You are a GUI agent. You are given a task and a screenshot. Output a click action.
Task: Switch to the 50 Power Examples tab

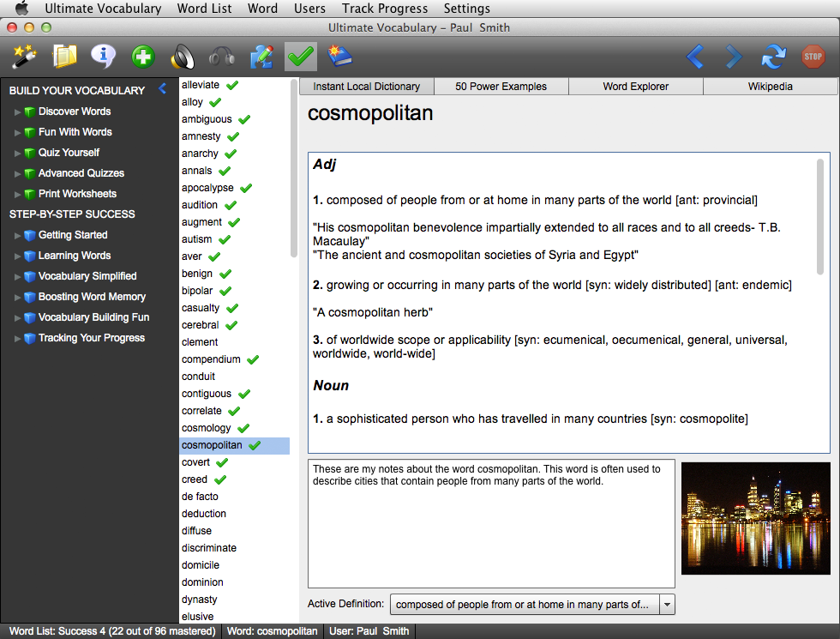coord(501,87)
